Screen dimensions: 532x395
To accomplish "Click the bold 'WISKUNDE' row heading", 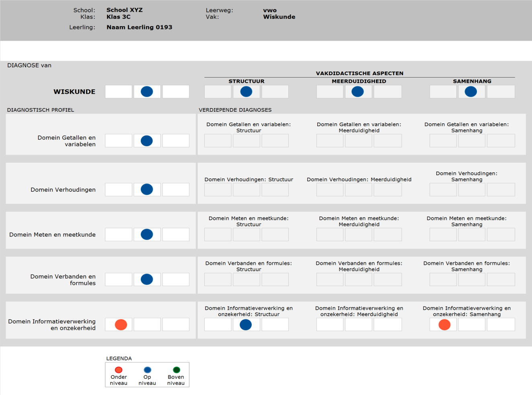I will click(x=74, y=92).
